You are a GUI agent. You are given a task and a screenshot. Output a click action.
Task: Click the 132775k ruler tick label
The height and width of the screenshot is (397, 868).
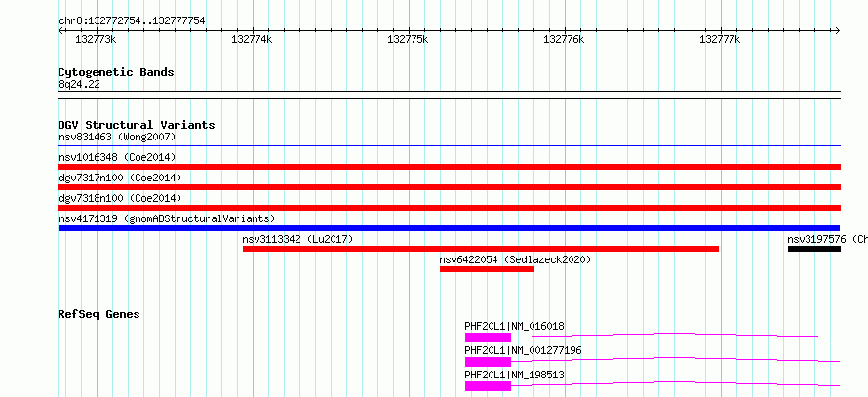(408, 39)
